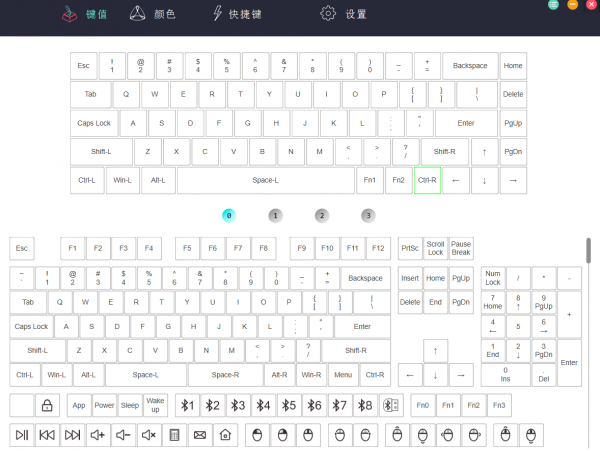Assign Bluetooth channel 7 key

point(340,405)
